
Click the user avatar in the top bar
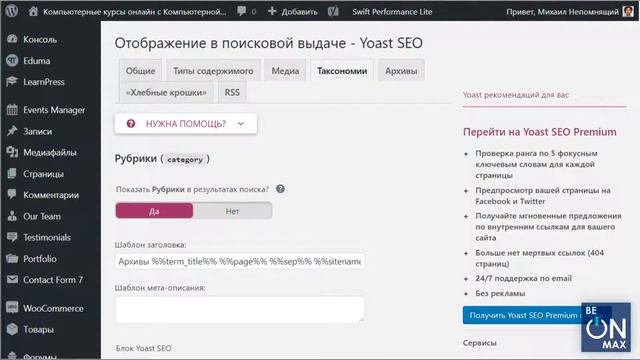pos(628,11)
